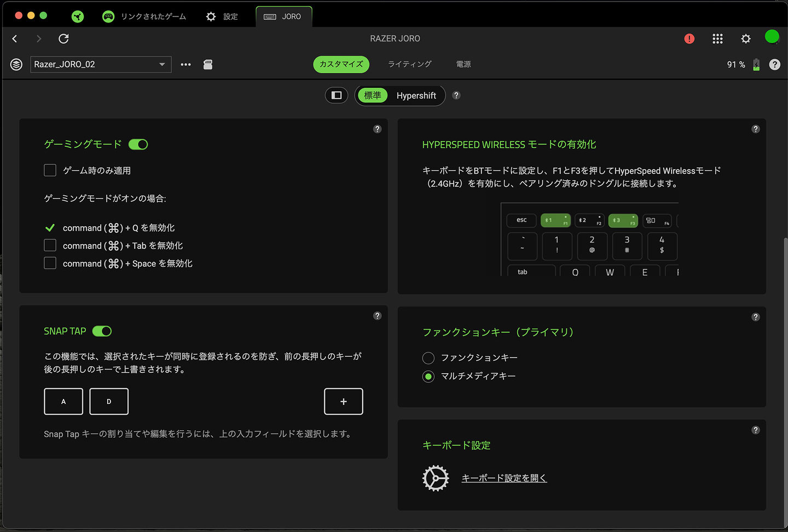Enable command + Tab を無効化 checkbox
Viewport: 788px width, 532px height.
pos(50,245)
